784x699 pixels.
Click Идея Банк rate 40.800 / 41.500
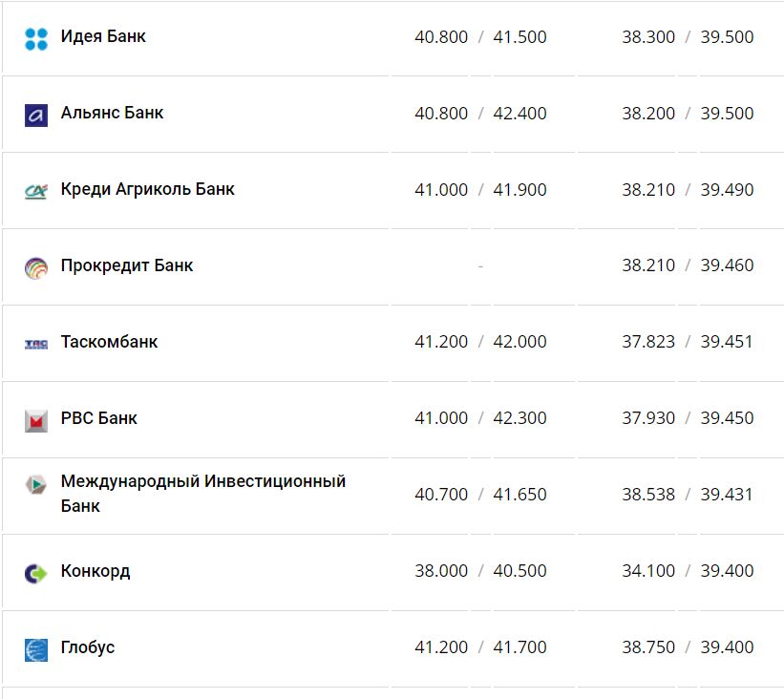coord(480,37)
